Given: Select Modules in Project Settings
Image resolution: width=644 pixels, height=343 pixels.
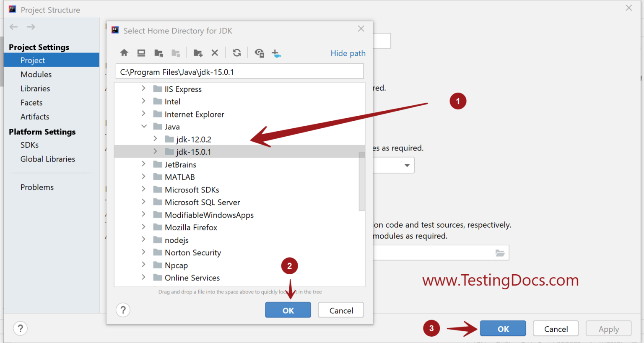Looking at the screenshot, I should (36, 74).
